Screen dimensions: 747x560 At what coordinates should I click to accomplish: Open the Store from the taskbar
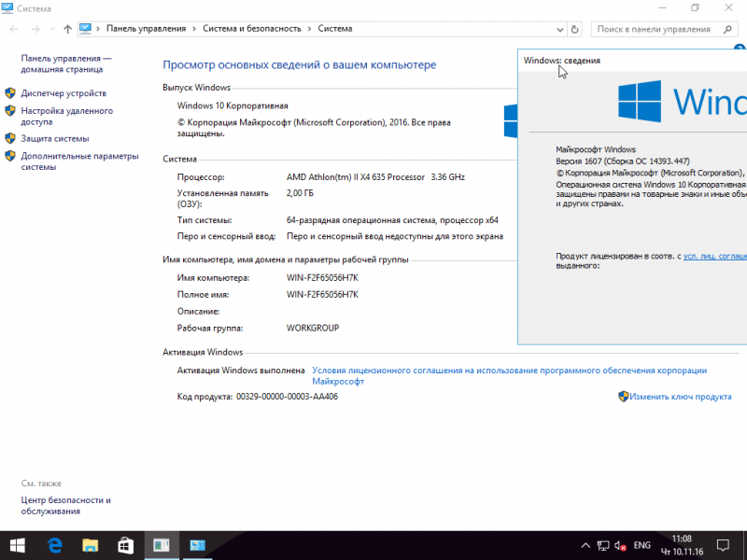(126, 546)
